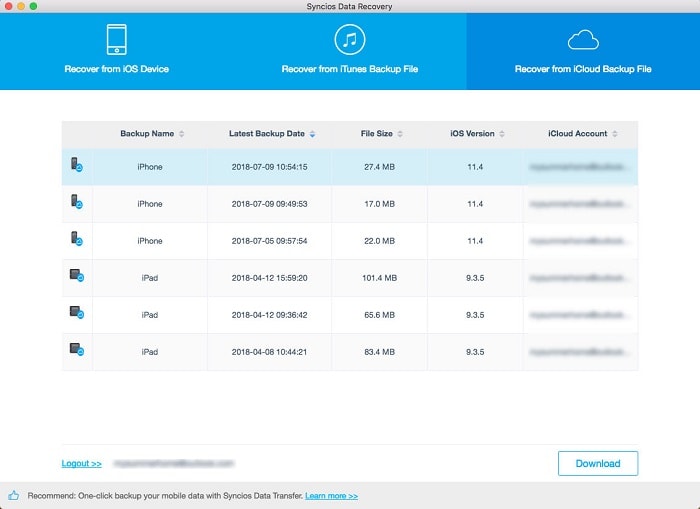Click iPhone device icon for 09:49:53 backup

coord(76,202)
